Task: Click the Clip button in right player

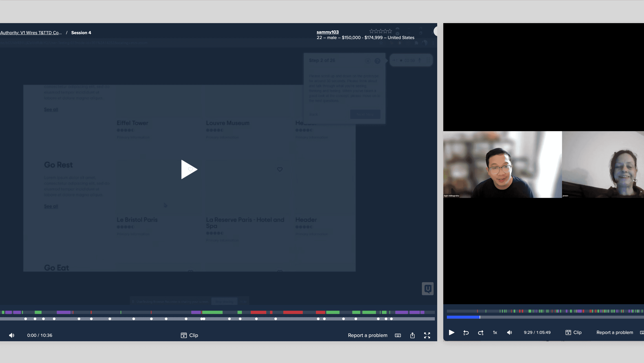Action: coord(573,332)
